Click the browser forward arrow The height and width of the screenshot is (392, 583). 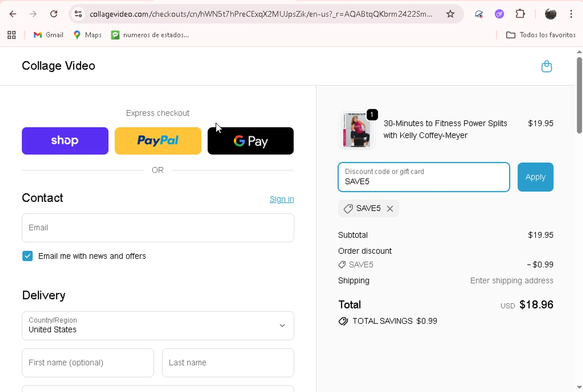33,14
